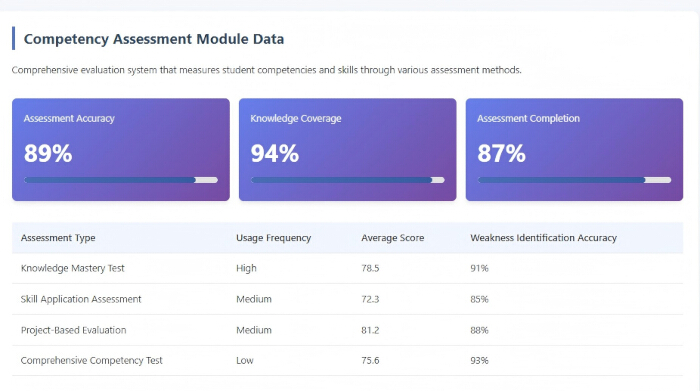The image size is (700, 391).
Task: Select the Project-Based Evaluation row label
Action: click(x=74, y=330)
